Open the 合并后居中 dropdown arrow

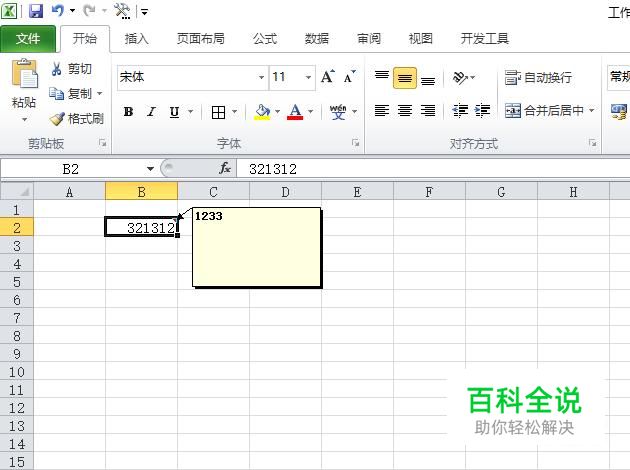click(592, 110)
